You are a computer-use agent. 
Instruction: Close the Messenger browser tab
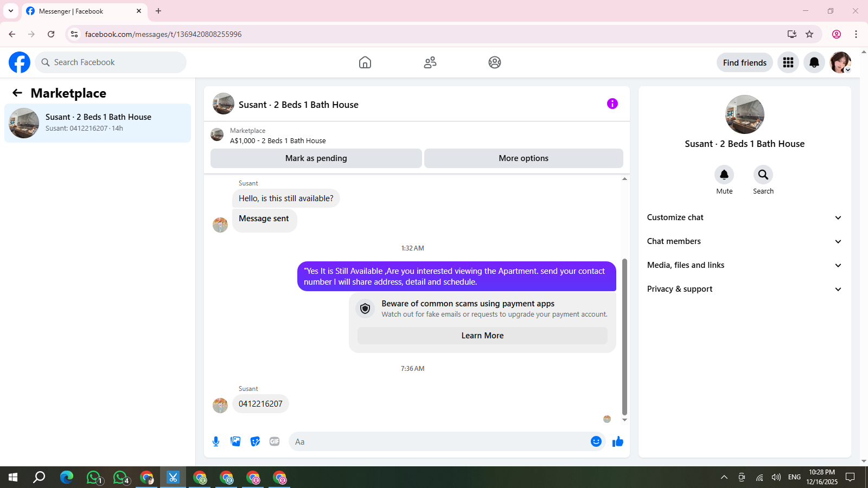tap(139, 11)
